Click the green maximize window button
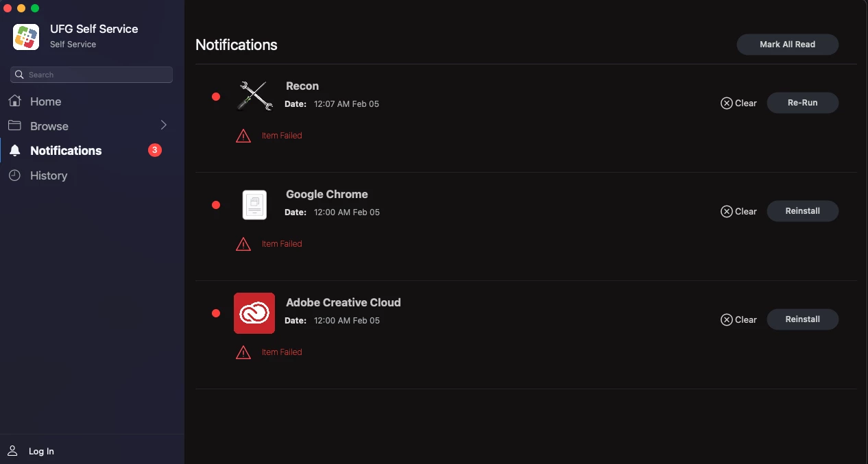This screenshot has width=868, height=464. 35,8
